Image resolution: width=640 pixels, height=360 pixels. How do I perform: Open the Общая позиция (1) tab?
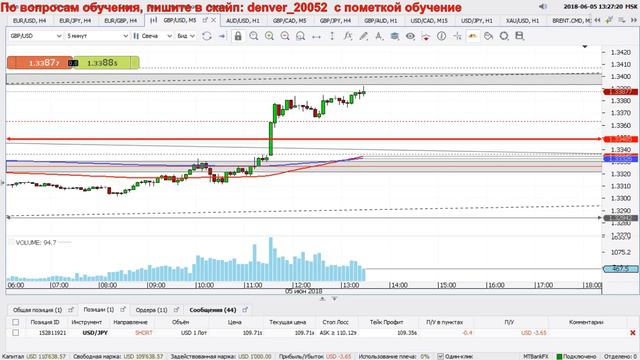(37, 310)
